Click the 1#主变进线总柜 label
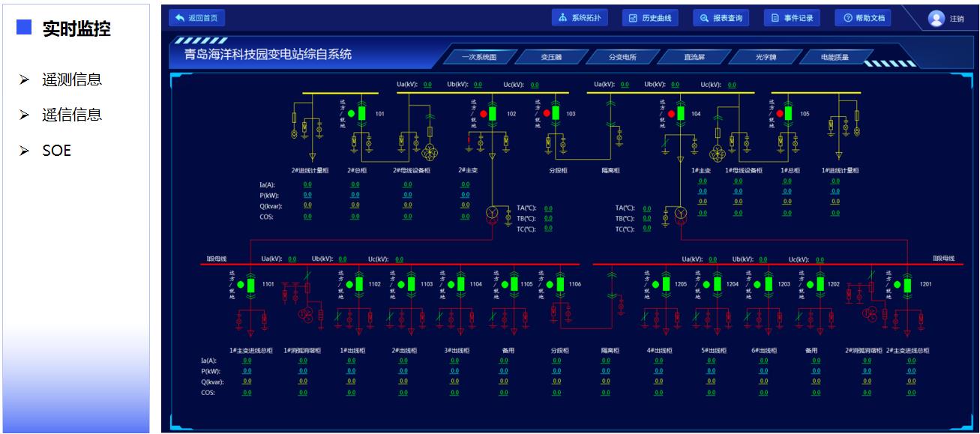 (x=251, y=350)
